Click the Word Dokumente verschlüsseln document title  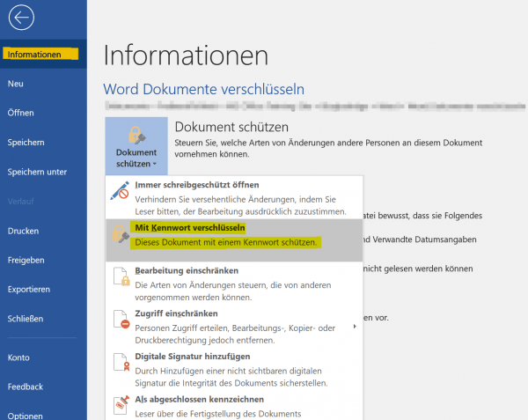(204, 89)
